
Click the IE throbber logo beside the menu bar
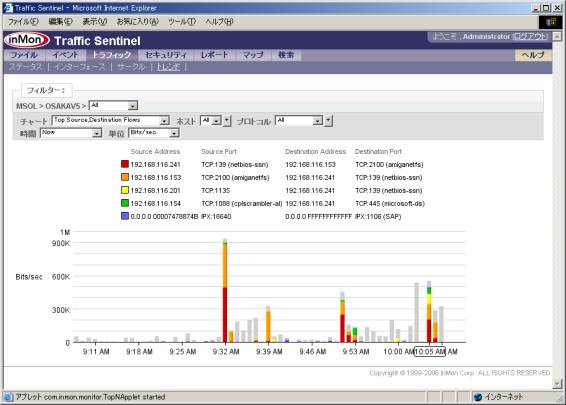click(550, 22)
